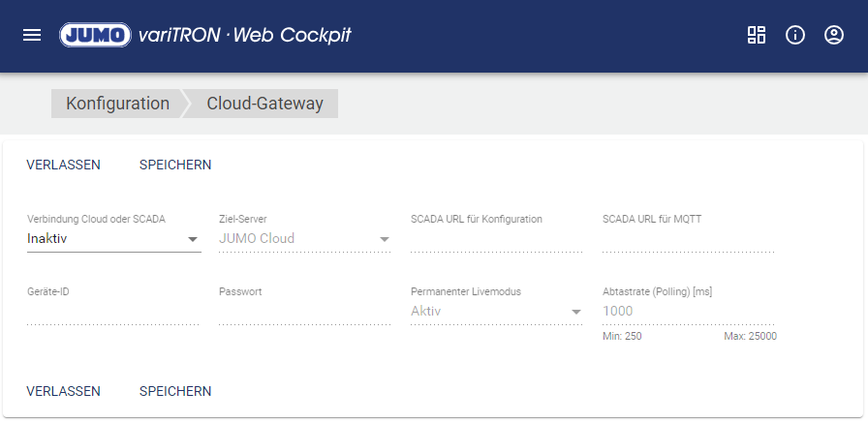
Task: Click into the Geräte-ID field
Action: tap(113, 312)
